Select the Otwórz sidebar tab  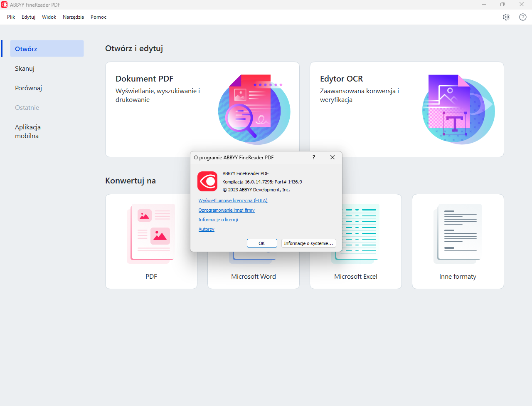[47, 49]
